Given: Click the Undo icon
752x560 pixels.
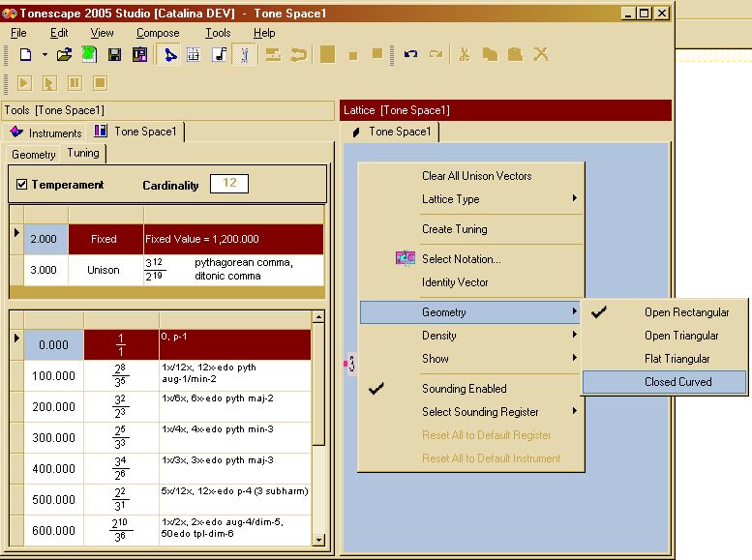Looking at the screenshot, I should click(x=410, y=54).
